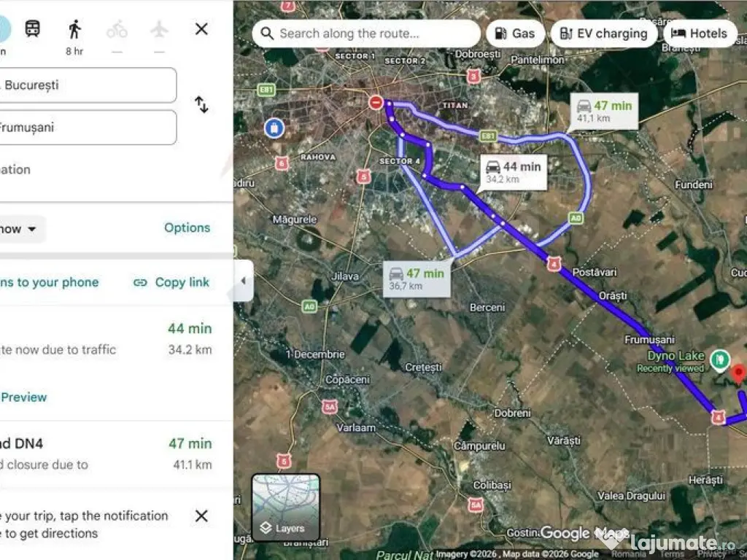Open the Layers map thumbnail

coord(285,507)
